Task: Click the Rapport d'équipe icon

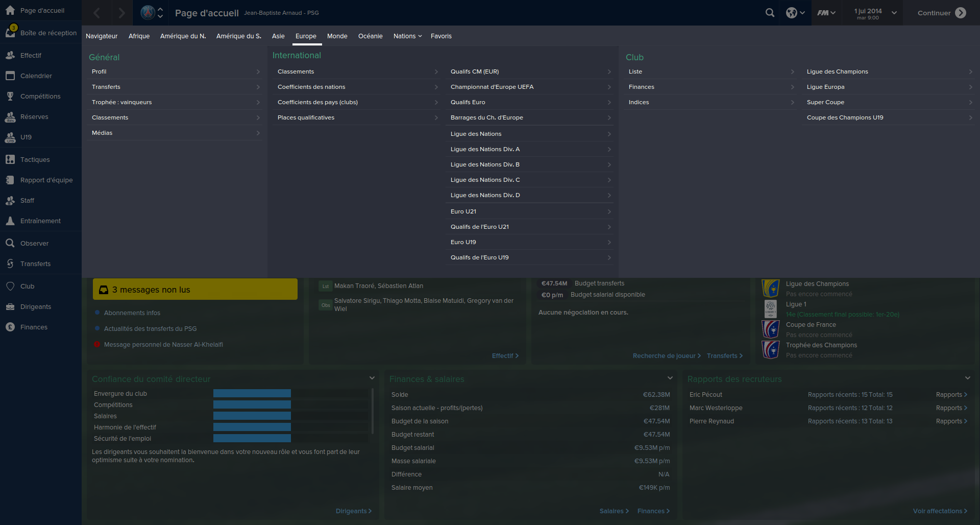Action: [10, 180]
